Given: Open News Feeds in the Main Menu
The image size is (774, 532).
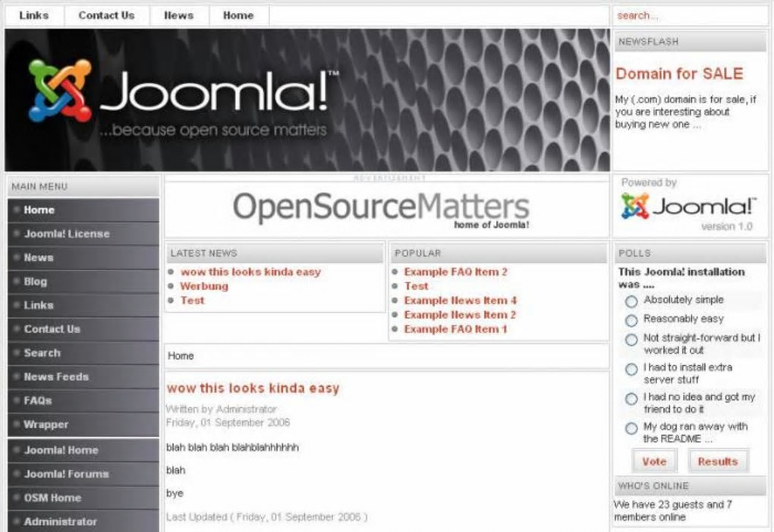Looking at the screenshot, I should click(83, 376).
